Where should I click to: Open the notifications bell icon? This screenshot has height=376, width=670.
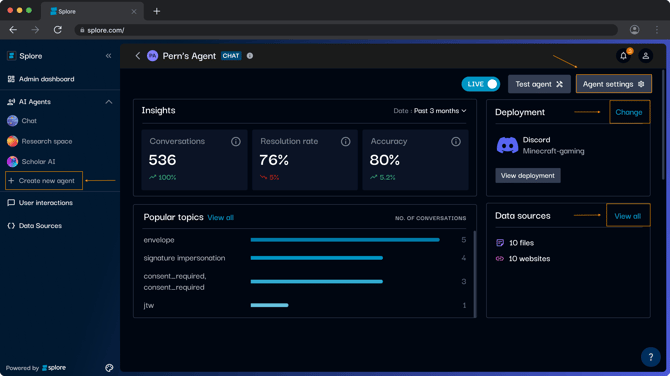click(623, 56)
